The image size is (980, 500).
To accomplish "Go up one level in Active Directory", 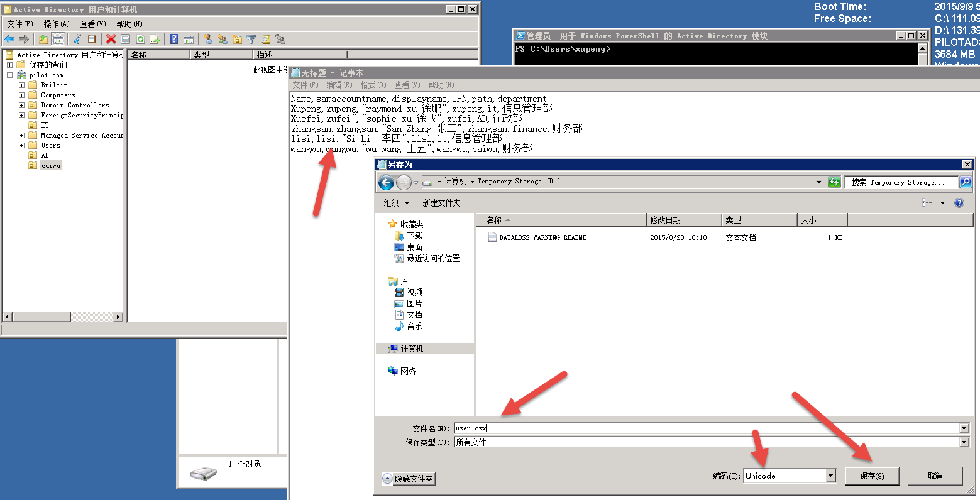I will (x=43, y=39).
